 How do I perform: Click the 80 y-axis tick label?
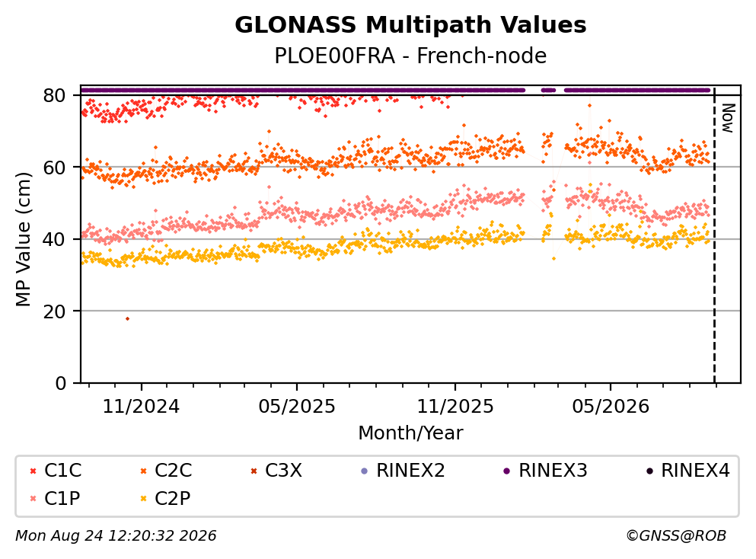[54, 95]
